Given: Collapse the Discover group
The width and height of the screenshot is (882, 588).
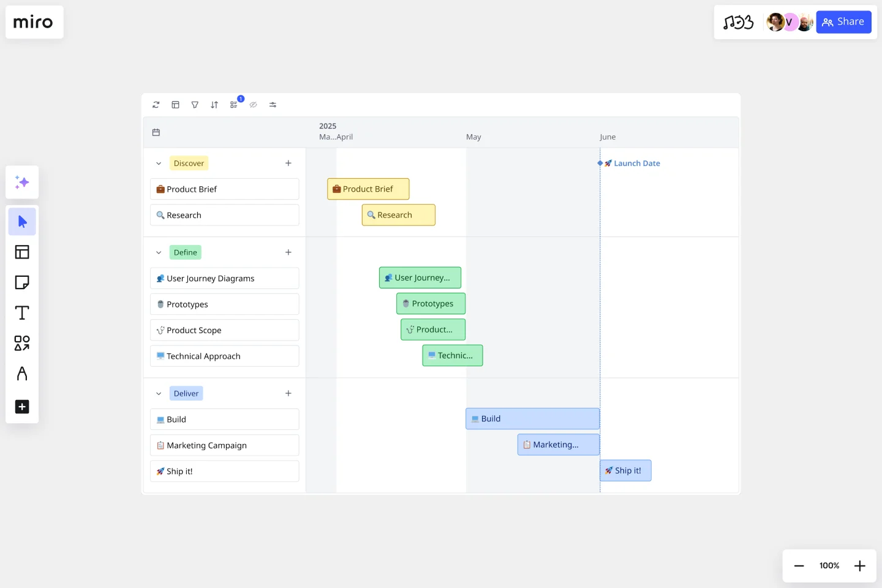Looking at the screenshot, I should [159, 164].
